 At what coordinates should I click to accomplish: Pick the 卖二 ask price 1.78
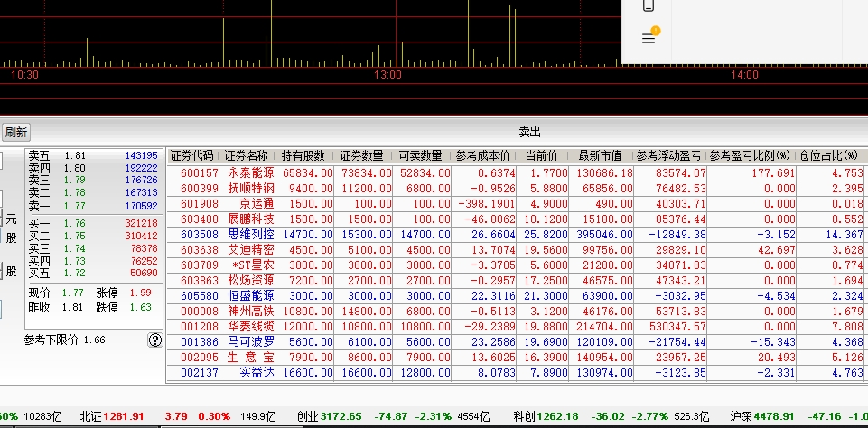pyautogui.click(x=75, y=192)
